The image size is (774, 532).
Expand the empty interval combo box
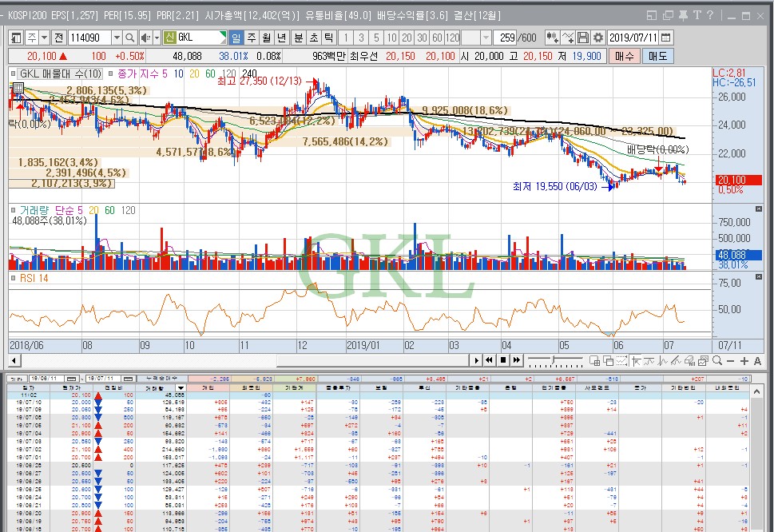[486, 38]
